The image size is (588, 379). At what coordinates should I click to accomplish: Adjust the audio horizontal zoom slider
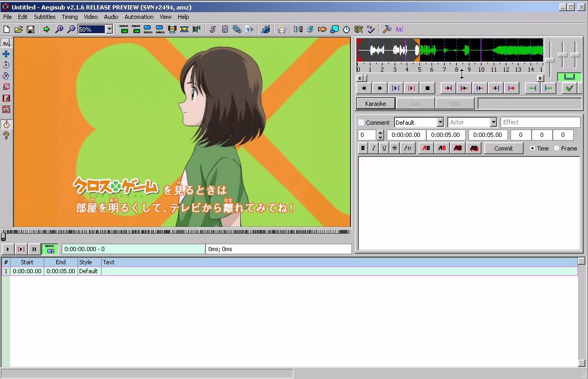coord(550,60)
